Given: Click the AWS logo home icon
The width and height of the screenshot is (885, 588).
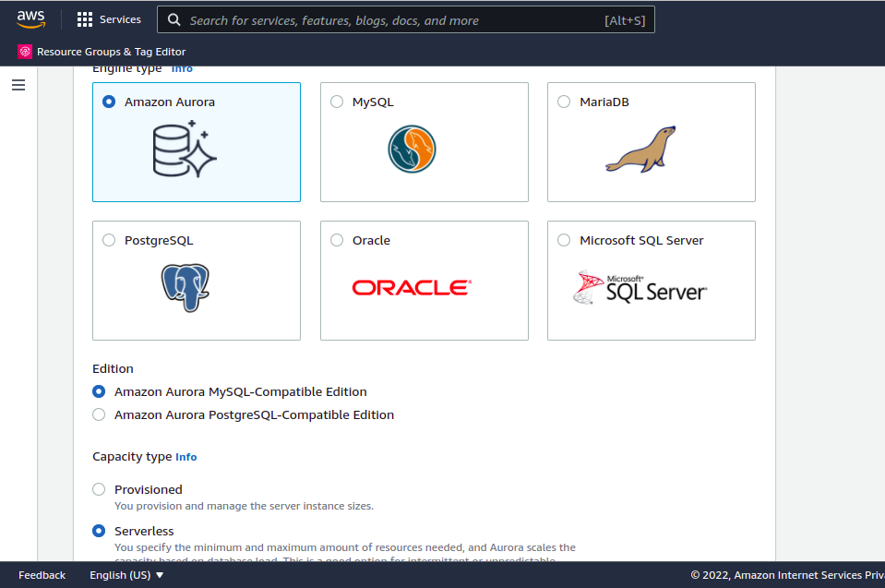Looking at the screenshot, I should click(31, 19).
